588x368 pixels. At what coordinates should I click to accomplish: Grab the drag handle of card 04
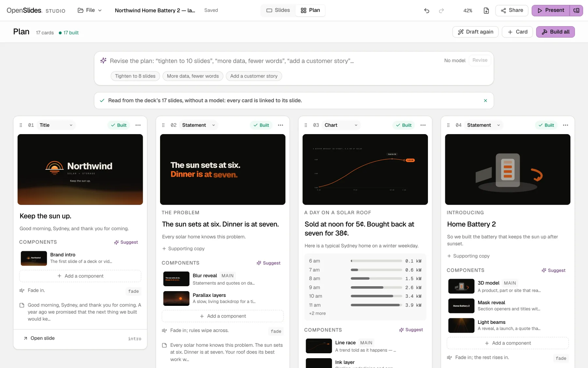click(x=448, y=125)
